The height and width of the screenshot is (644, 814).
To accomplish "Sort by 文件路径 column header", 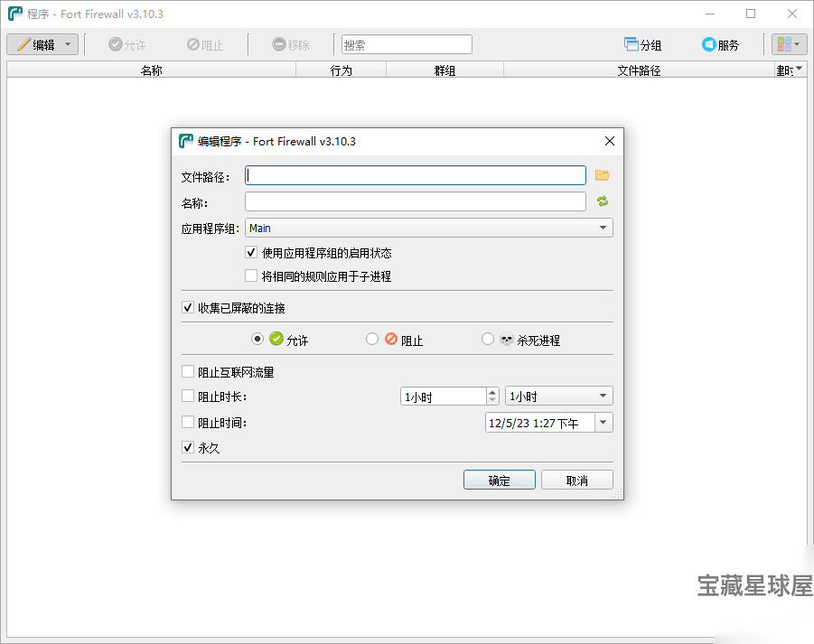I will [x=639, y=70].
